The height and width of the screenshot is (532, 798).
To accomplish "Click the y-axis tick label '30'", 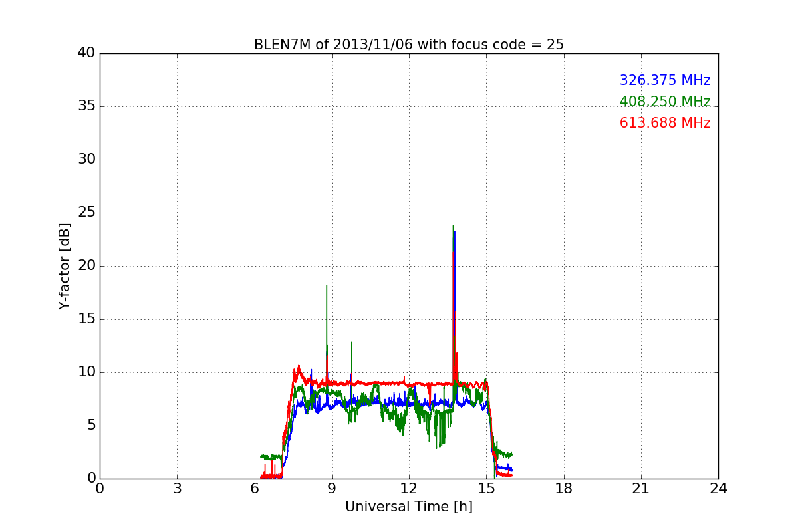I will (86, 160).
